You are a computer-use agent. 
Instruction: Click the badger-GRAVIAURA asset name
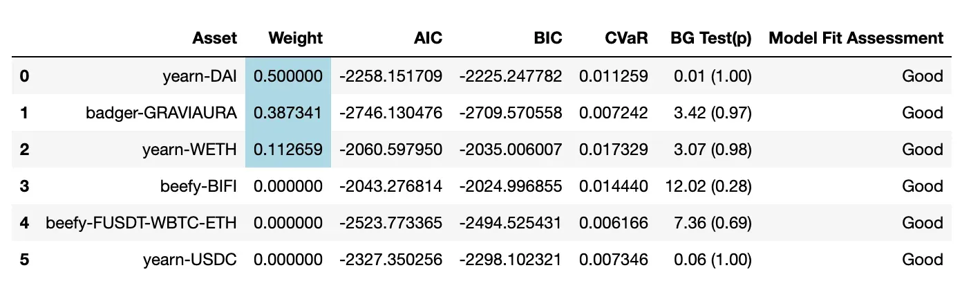coord(169,112)
